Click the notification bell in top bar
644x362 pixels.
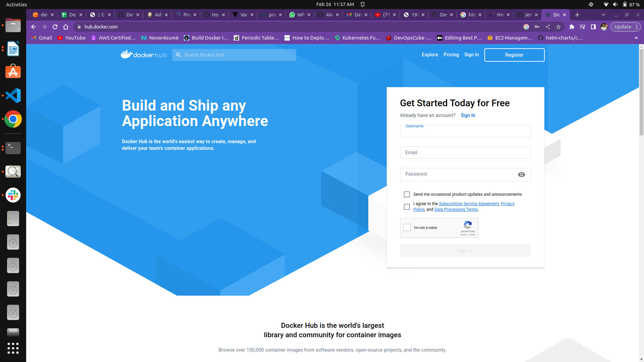pyautogui.click(x=363, y=4)
